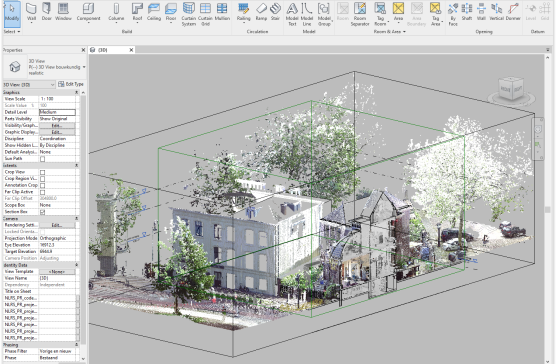Click the Detail Level Medium field
This screenshot has width=556, height=364.
point(57,112)
